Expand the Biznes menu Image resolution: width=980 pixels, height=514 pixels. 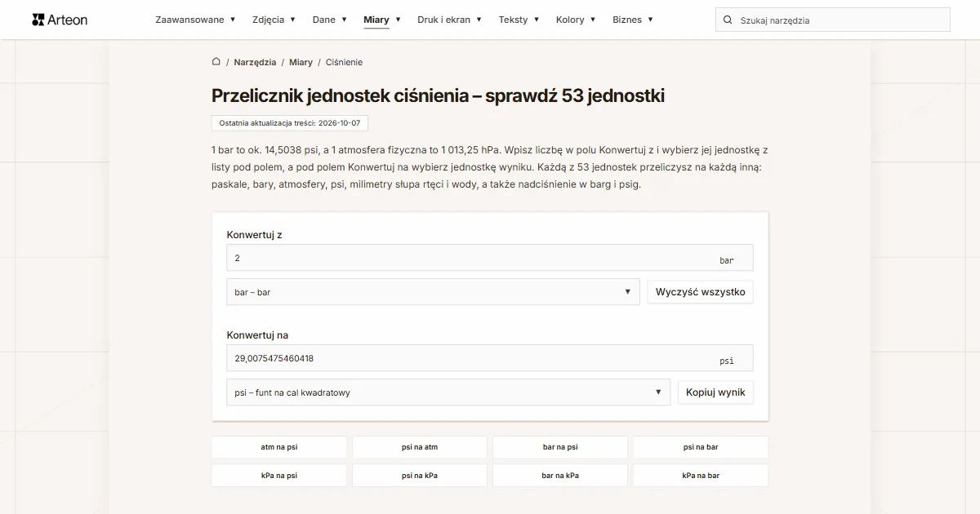(633, 20)
